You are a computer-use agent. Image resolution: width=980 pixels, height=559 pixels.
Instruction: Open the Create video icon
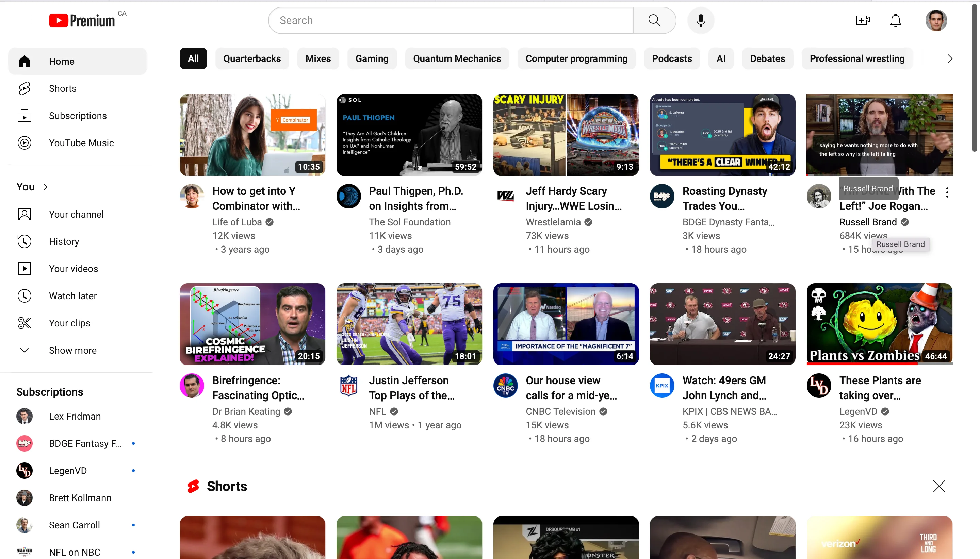[863, 20]
